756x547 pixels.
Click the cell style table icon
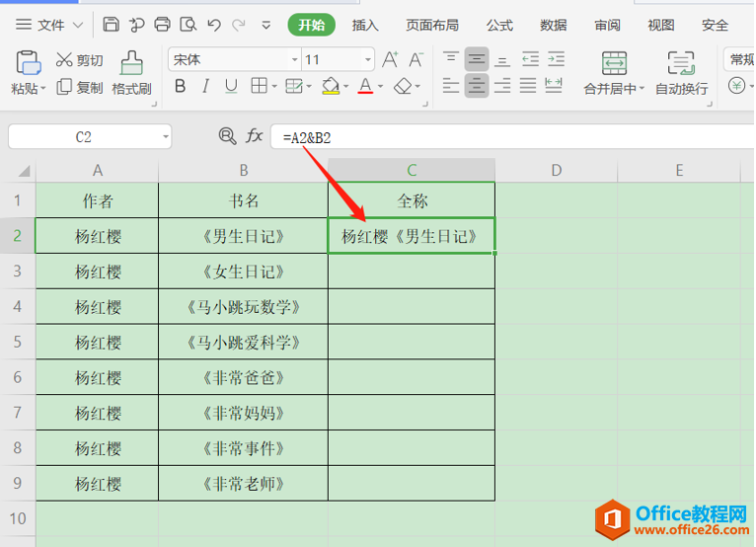(x=293, y=86)
